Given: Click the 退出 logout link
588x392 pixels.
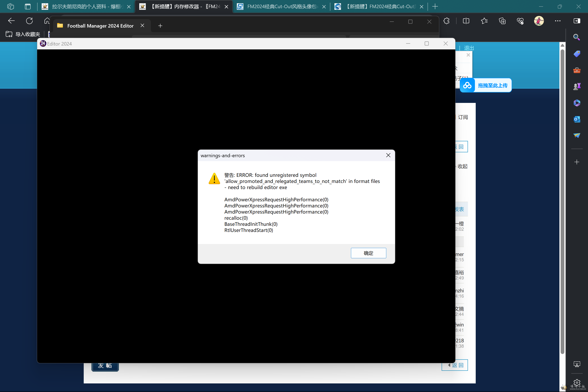Looking at the screenshot, I should point(469,48).
